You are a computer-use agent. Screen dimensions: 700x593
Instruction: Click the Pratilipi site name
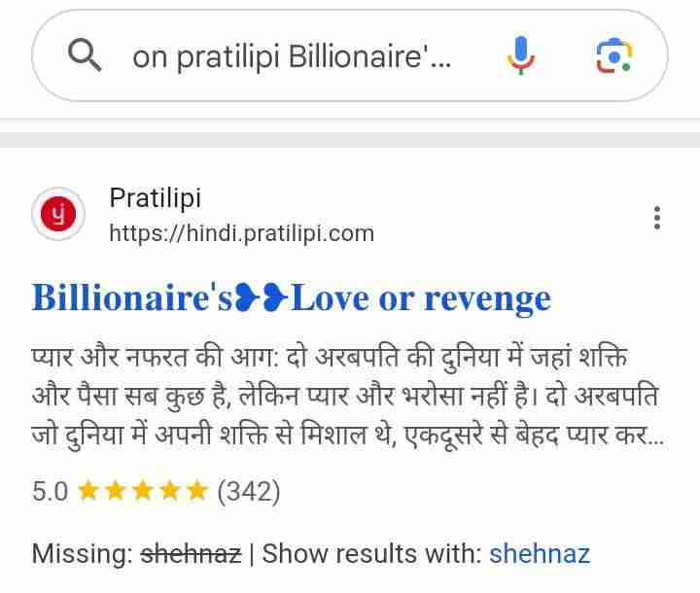(155, 197)
